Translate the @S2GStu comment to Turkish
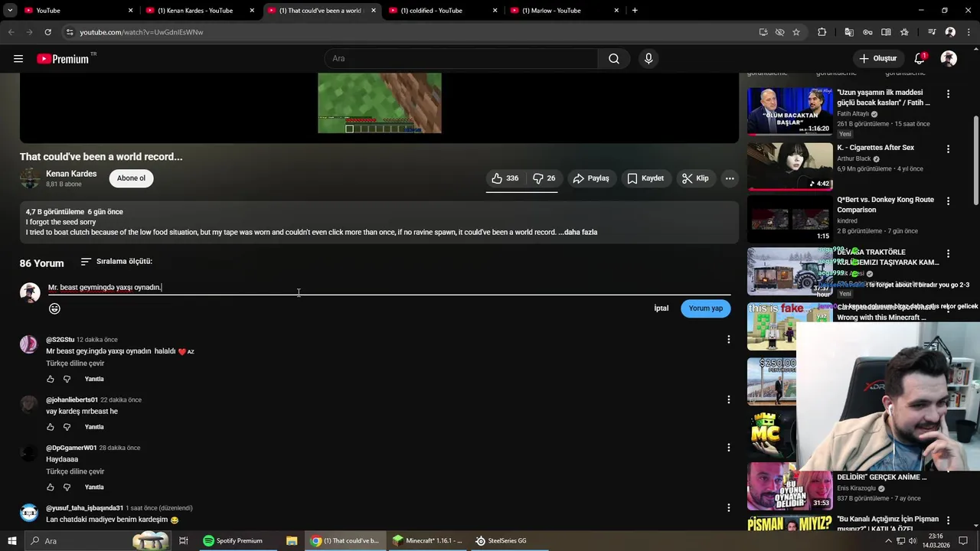980x551 pixels. [75, 364]
